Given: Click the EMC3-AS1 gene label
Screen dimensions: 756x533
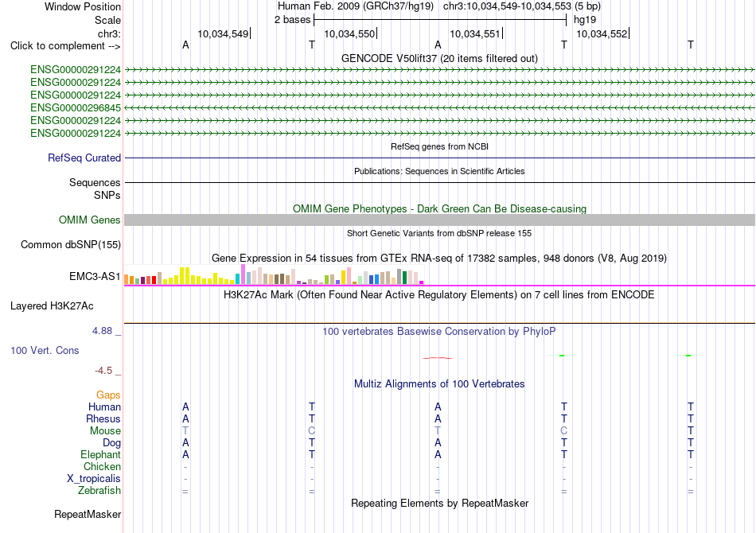Looking at the screenshot, I should 95,276.
